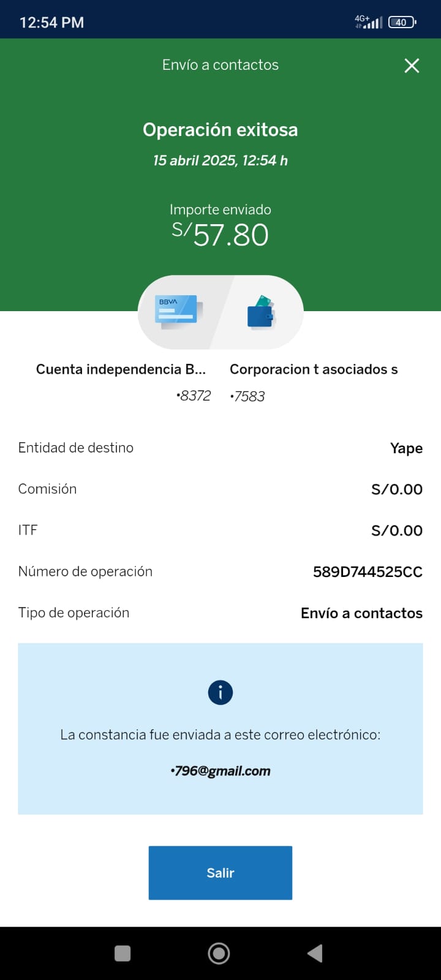Tap the battery indicator in status bar

coord(402,23)
